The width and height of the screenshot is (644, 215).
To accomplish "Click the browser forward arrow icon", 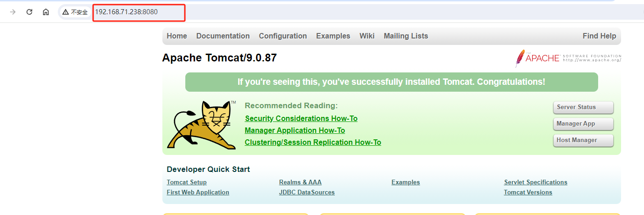I will pyautogui.click(x=13, y=12).
